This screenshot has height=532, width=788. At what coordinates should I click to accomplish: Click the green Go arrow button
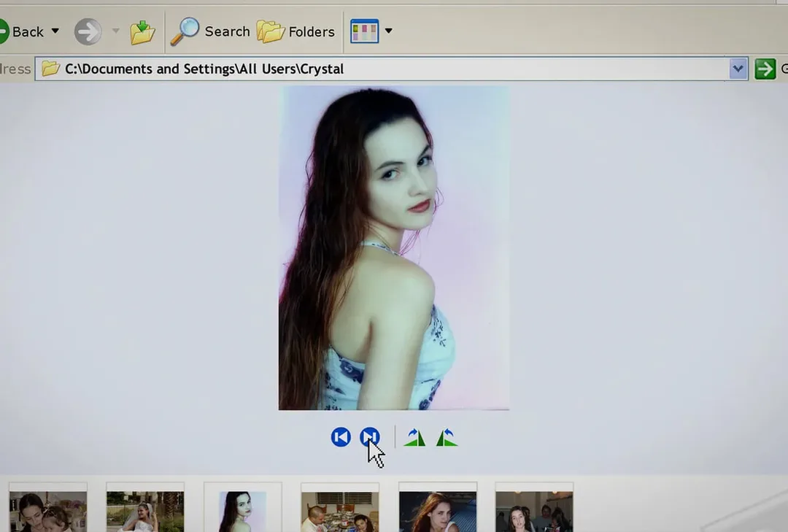[765, 69]
